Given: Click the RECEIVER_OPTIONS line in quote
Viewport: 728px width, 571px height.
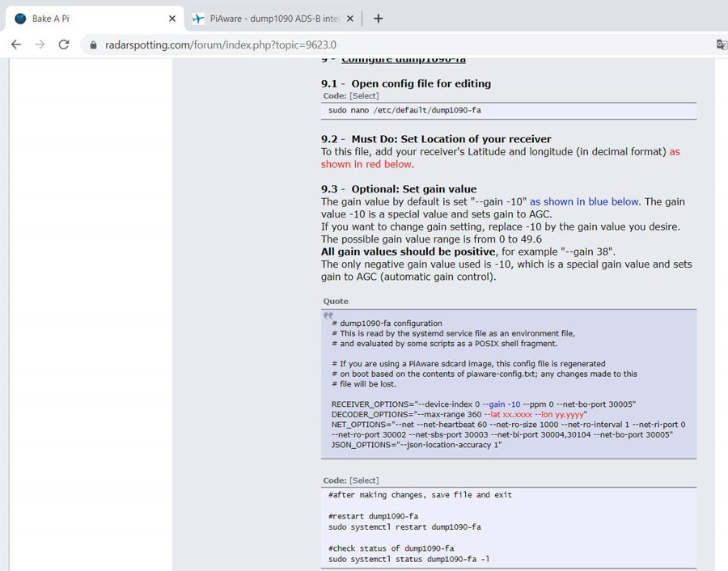Looking at the screenshot, I should coord(484,404).
